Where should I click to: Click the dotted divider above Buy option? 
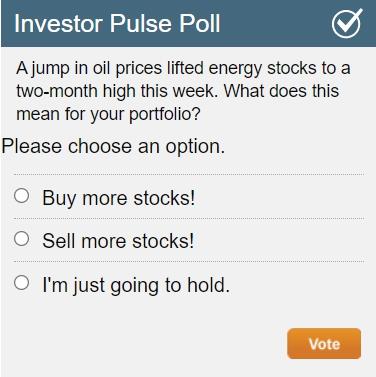(189, 174)
